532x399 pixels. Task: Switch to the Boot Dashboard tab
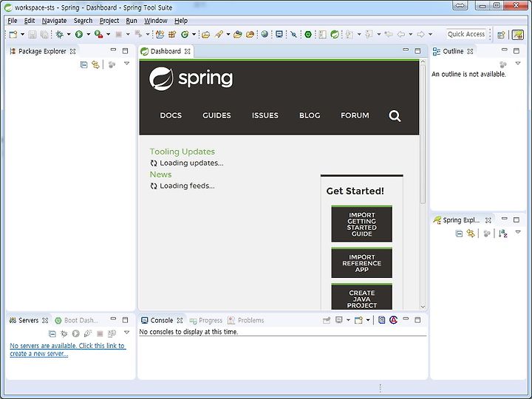[x=77, y=320]
